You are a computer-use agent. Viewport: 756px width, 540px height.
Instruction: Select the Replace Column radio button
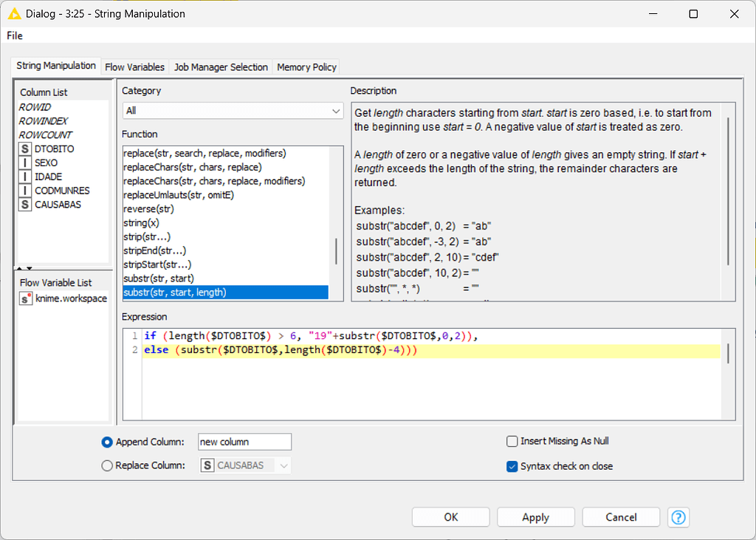106,465
